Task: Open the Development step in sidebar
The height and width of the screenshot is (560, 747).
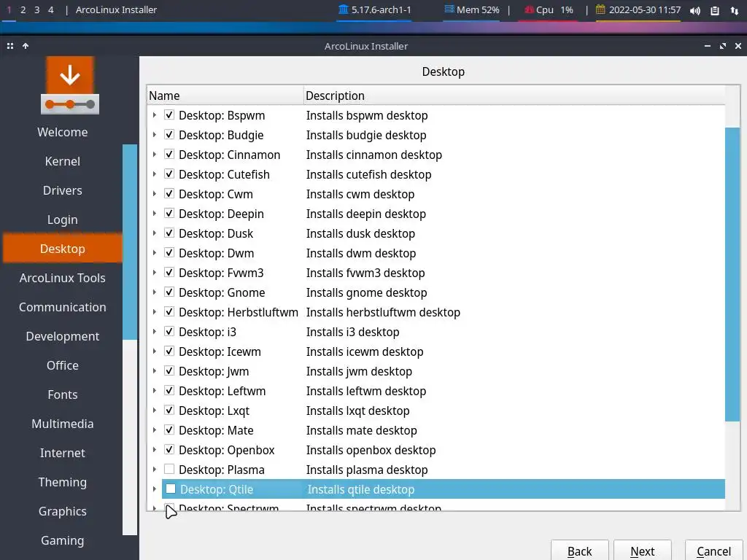Action: [63, 336]
